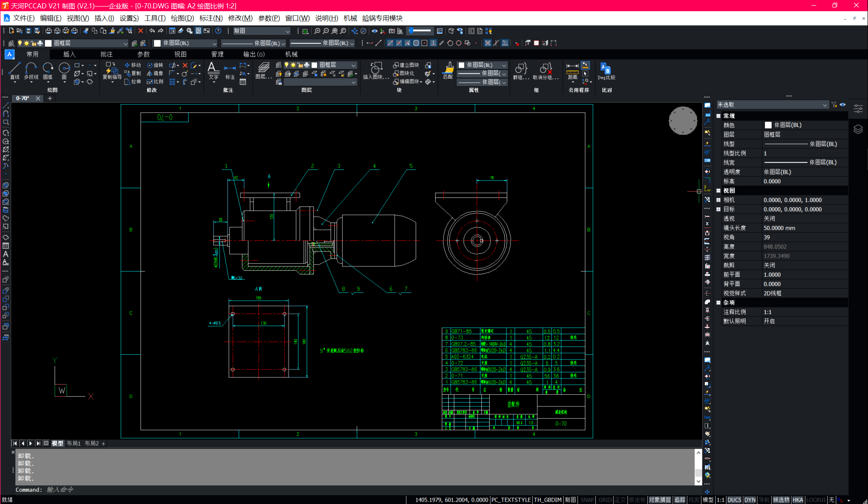Click the 移动 (Move) button in ribbon
Viewport: 868px width, 504px height.
pos(133,65)
